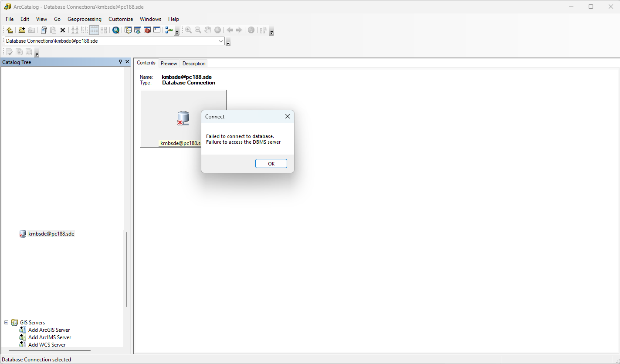This screenshot has height=364, width=620.
Task: Switch to the Preview tab
Action: tap(169, 64)
